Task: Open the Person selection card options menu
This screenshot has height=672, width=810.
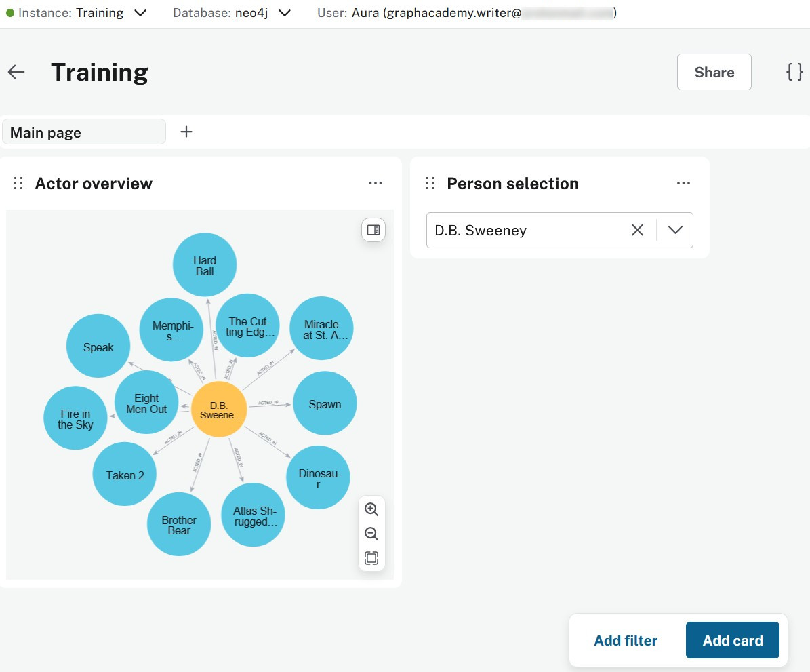Action: coord(683,182)
